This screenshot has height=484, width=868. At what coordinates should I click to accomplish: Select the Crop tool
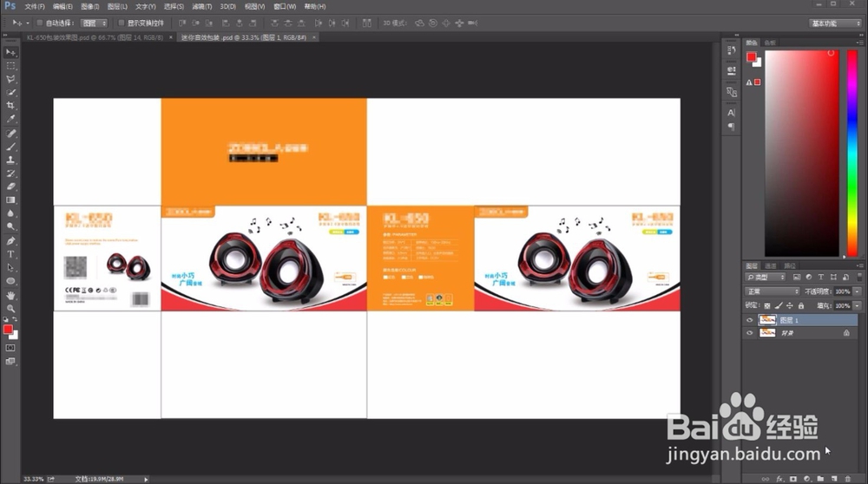(10, 106)
